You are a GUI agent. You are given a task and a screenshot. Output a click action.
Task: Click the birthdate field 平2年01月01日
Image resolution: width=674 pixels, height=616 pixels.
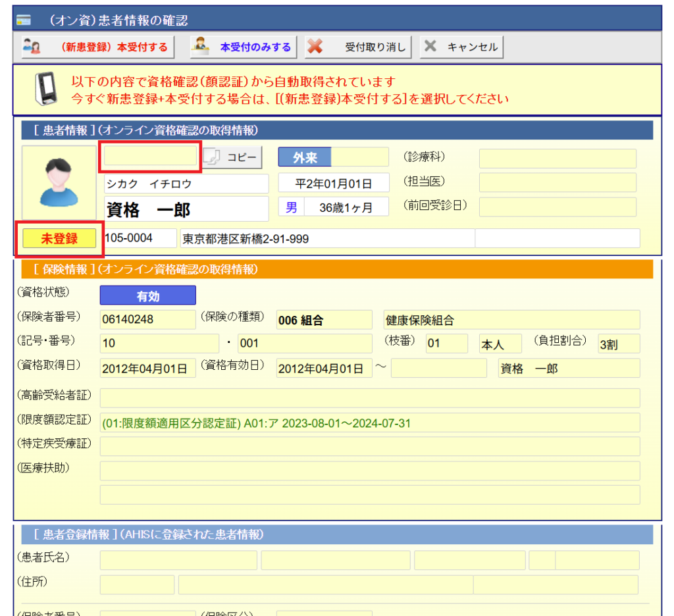tap(334, 183)
